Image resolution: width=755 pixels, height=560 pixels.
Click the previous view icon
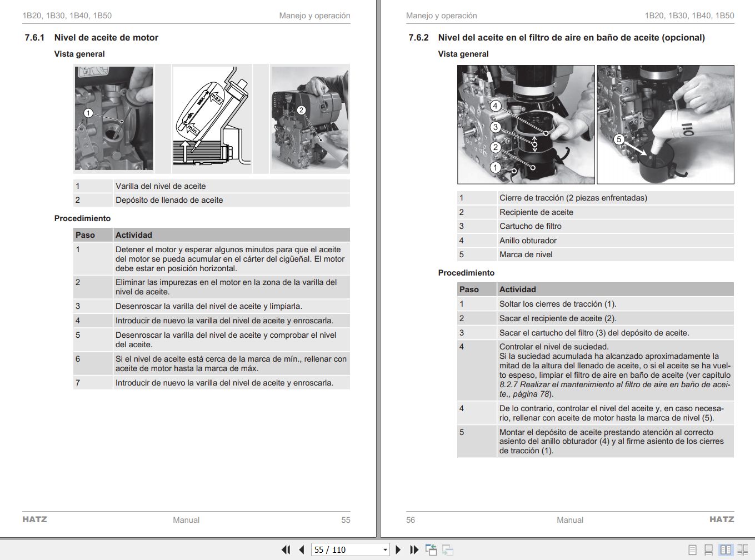coord(431,549)
